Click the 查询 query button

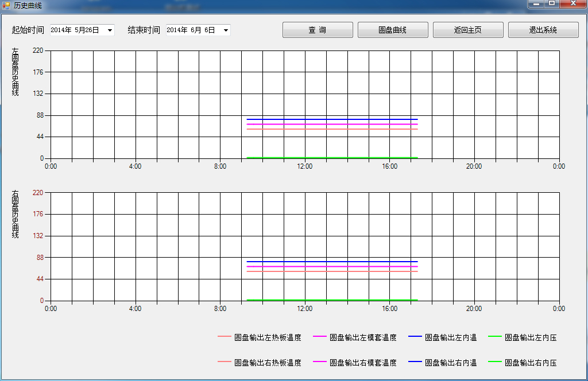pos(318,30)
